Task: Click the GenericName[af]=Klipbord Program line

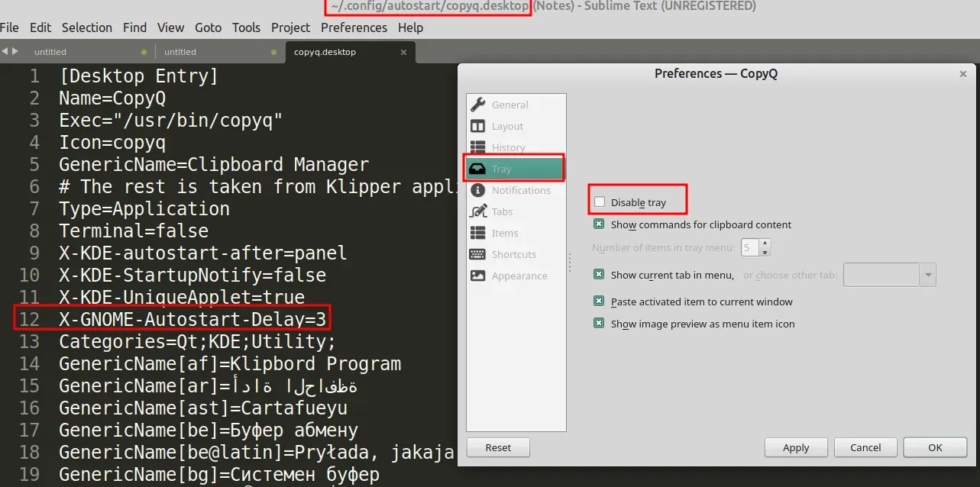Action: 230,364
